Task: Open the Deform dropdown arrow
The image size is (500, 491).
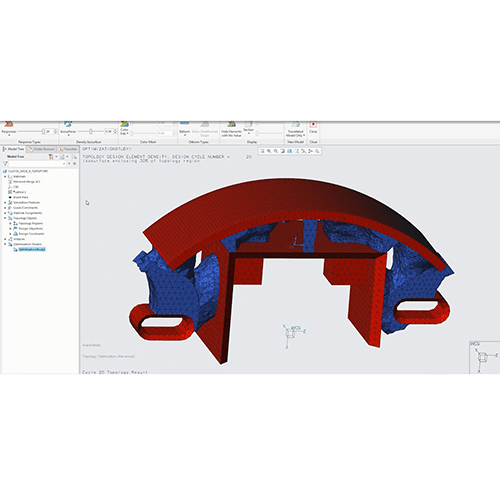Action: pos(184,135)
